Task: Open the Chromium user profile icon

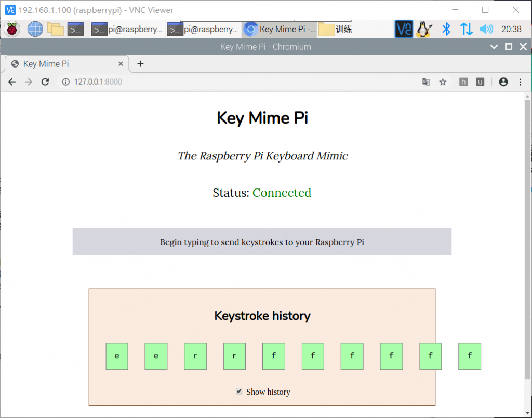Action: [503, 82]
